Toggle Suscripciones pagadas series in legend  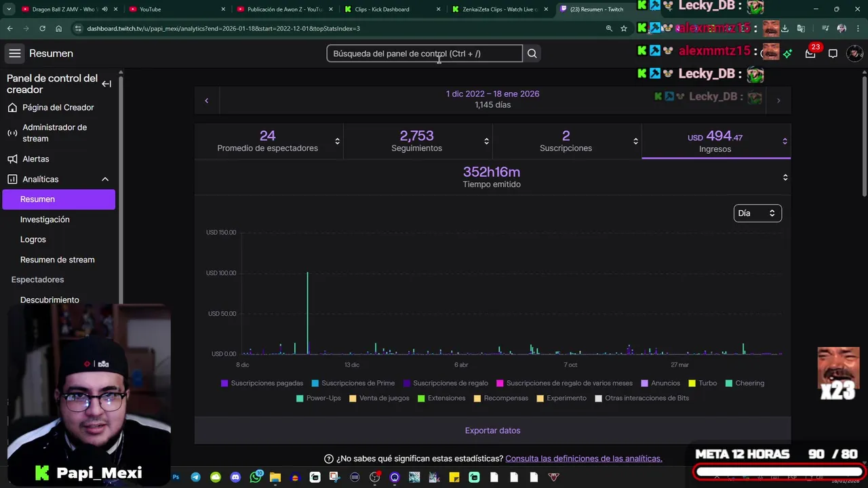262,383
